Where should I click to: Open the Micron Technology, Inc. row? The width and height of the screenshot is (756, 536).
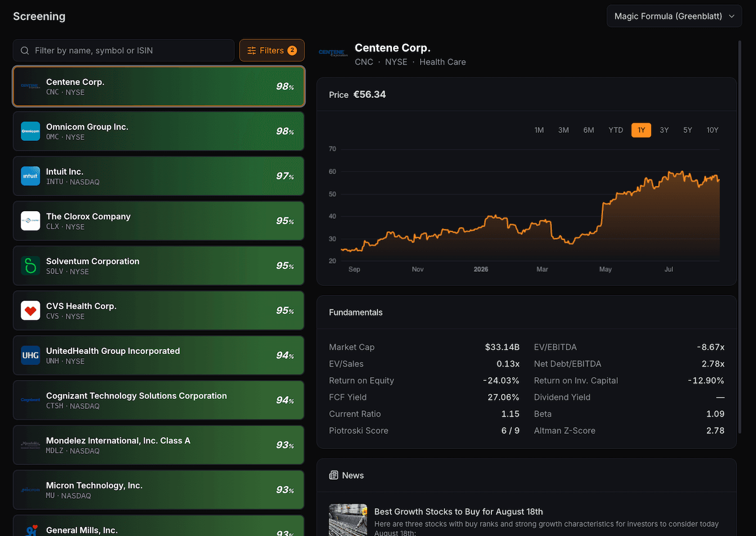pos(159,490)
